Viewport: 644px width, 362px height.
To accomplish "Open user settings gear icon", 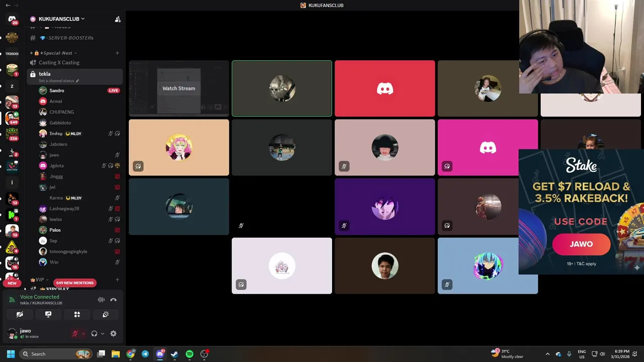I will point(113,333).
